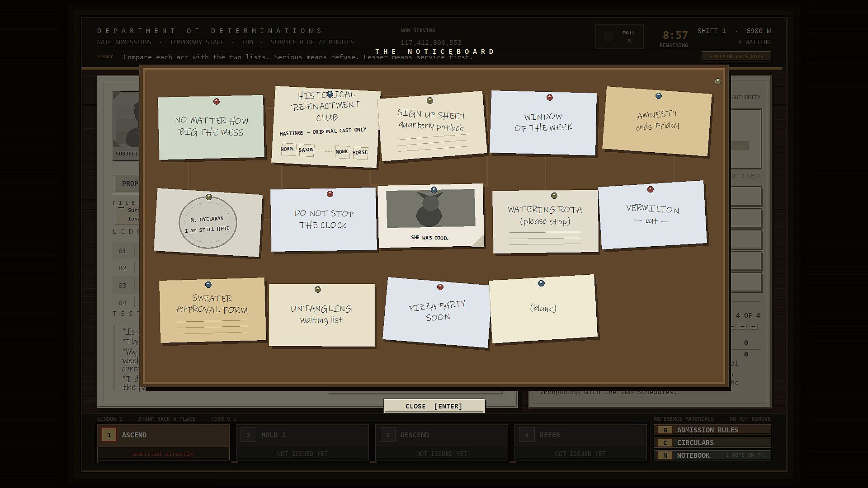Click the red pin on Window of the Week
868x488 pixels.
tap(550, 97)
